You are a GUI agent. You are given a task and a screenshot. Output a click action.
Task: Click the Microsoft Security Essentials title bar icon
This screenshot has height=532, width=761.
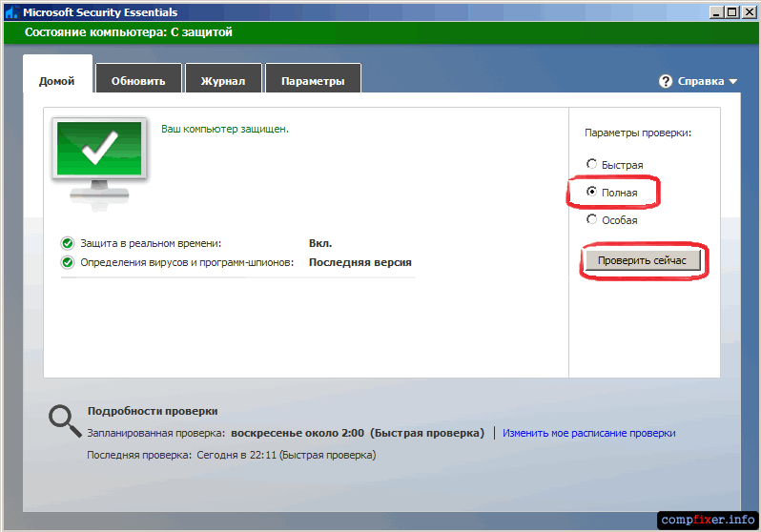[x=11, y=12]
